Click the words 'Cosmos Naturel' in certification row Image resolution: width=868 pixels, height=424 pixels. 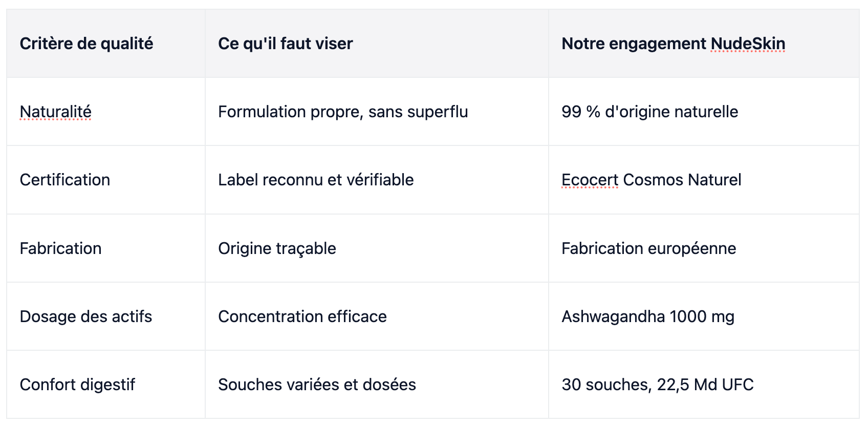point(682,180)
